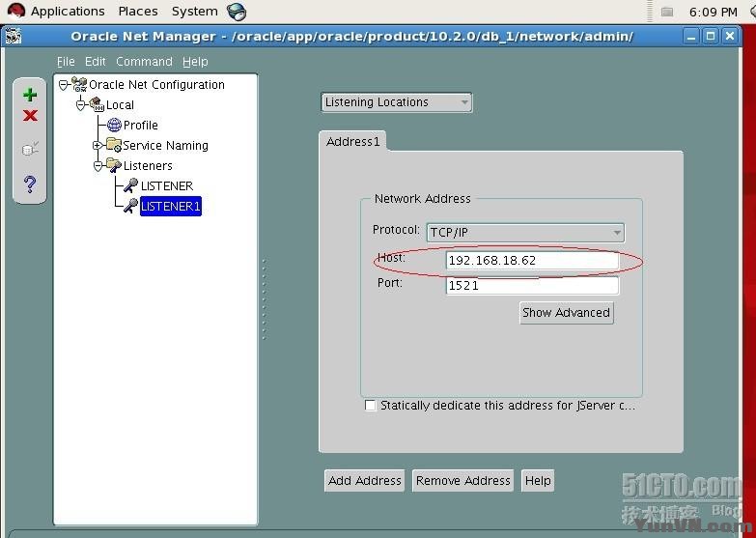
Task: Collapse the Listeners tree node
Action: point(98,166)
